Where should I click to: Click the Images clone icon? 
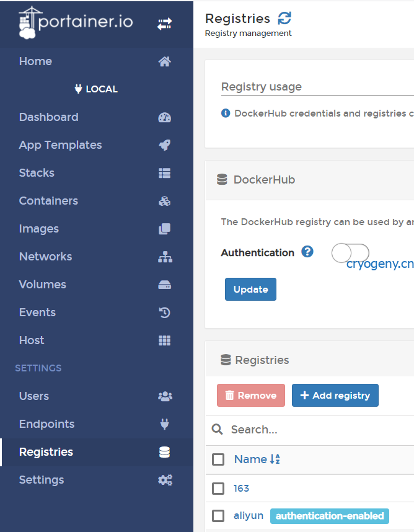tap(165, 229)
